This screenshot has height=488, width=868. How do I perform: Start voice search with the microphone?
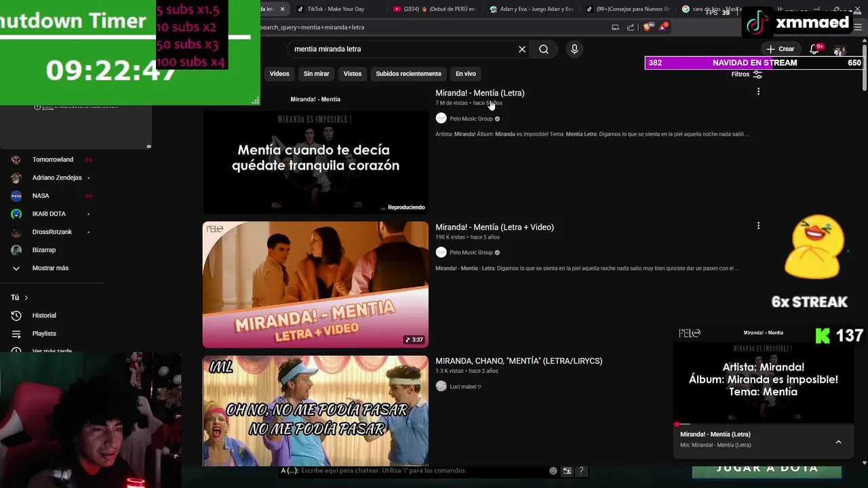(x=574, y=49)
